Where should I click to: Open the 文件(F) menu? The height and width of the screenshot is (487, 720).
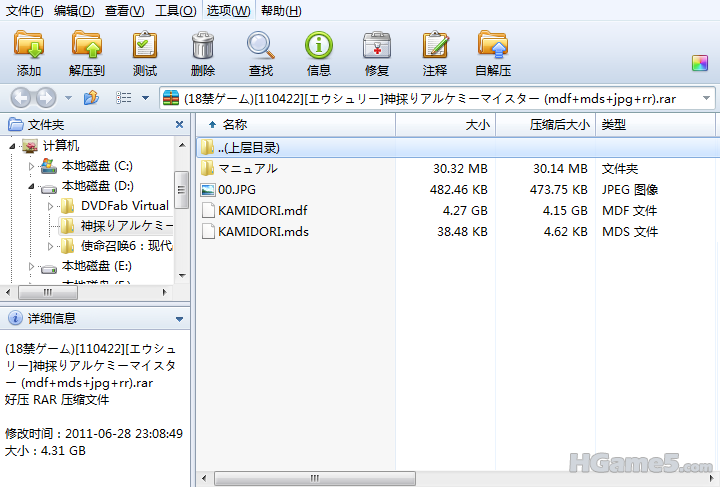(25, 10)
